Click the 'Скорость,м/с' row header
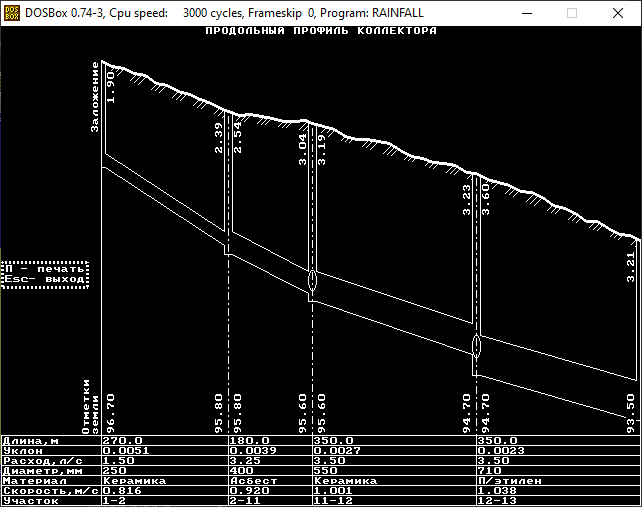Viewport: 642px width, 507px height. click(x=51, y=491)
